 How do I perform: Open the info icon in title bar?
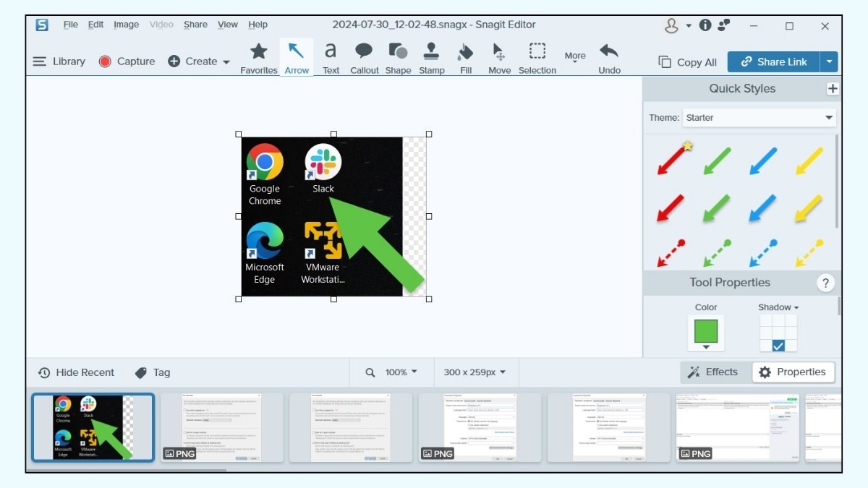(705, 25)
